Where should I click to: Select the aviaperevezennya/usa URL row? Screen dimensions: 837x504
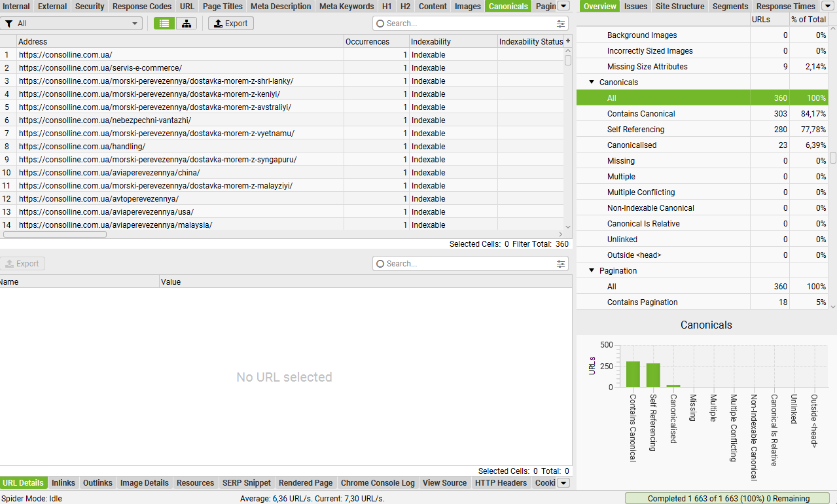(281, 211)
